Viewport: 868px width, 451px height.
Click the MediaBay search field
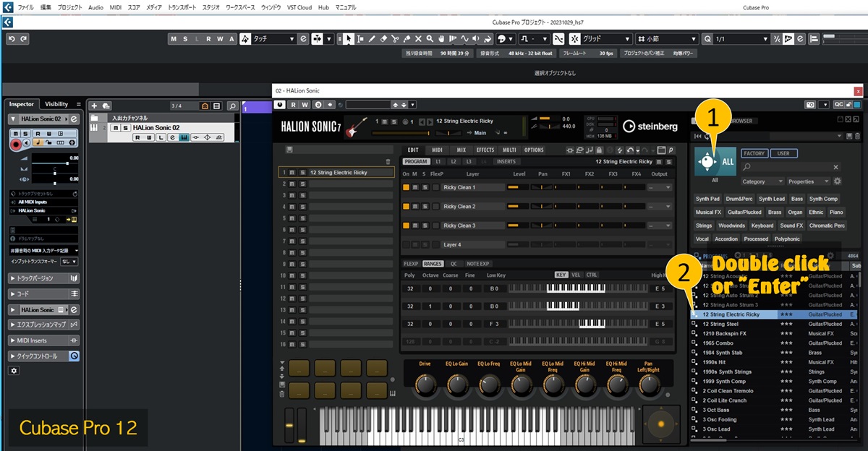click(792, 167)
